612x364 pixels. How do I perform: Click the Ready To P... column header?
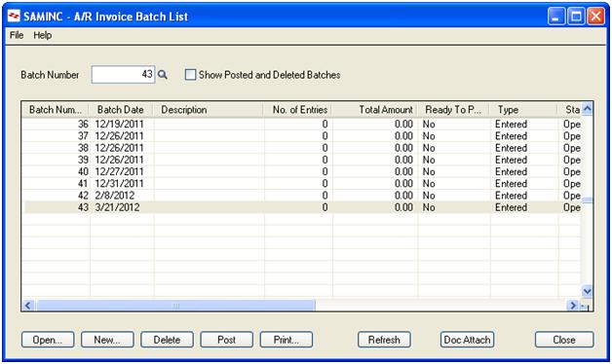point(453,110)
